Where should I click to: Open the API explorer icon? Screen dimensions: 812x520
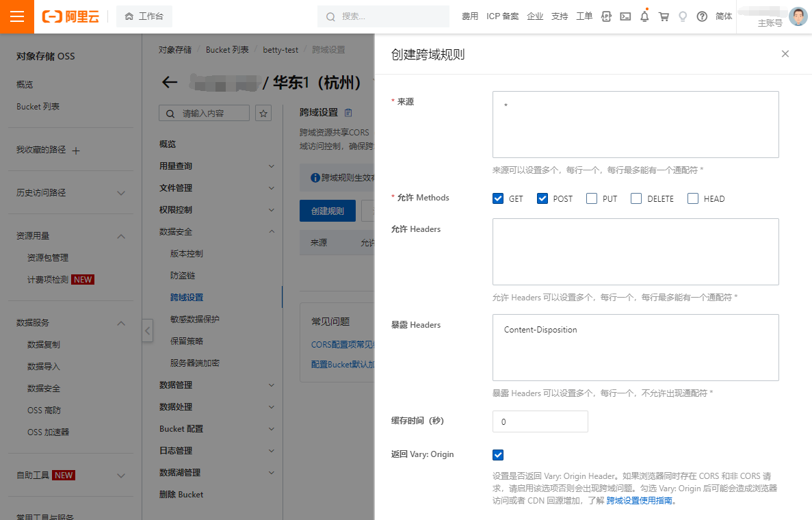[605, 16]
